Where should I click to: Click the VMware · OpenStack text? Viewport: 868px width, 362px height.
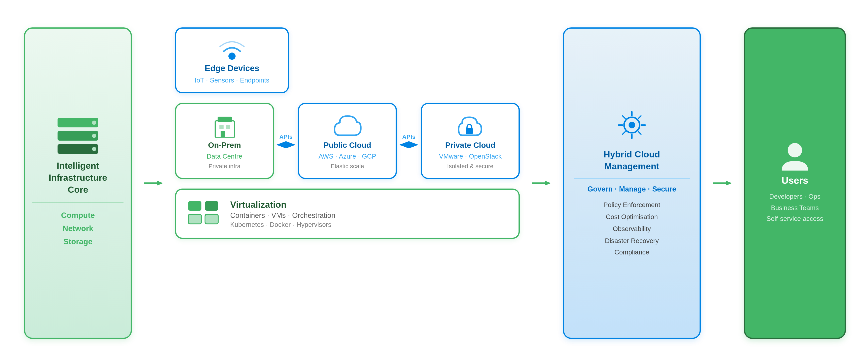pyautogui.click(x=470, y=156)
